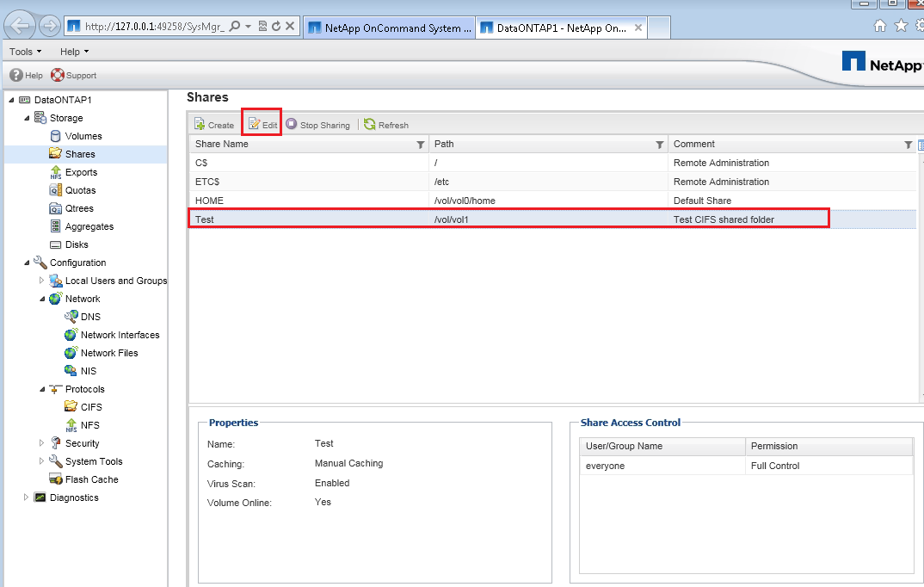The width and height of the screenshot is (924, 587).
Task: Select the NFS protocol icon
Action: click(x=72, y=424)
